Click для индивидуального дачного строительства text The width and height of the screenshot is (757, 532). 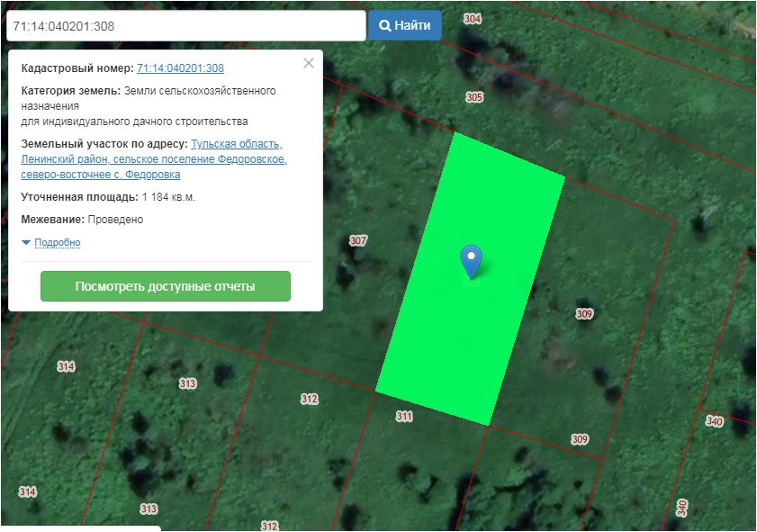pos(134,122)
